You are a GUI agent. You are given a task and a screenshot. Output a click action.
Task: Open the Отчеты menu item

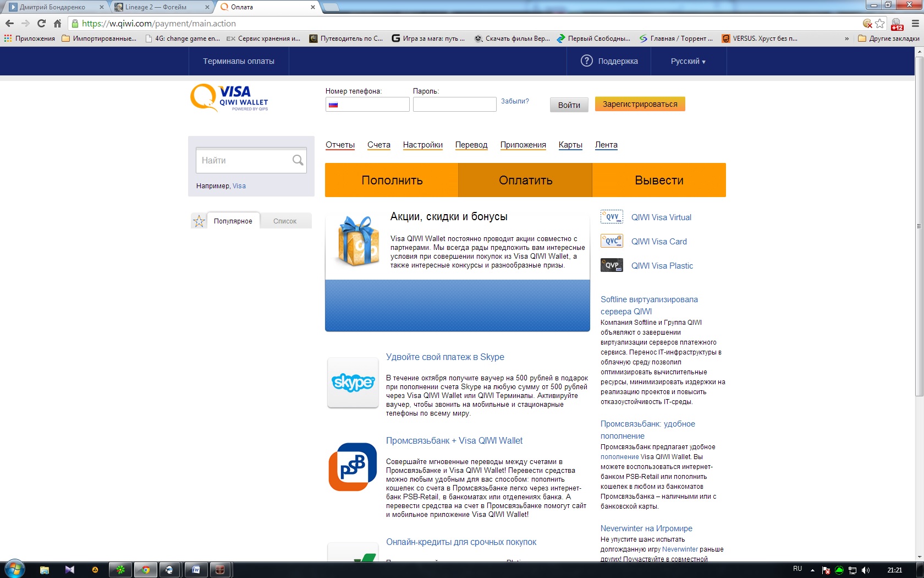tap(340, 145)
